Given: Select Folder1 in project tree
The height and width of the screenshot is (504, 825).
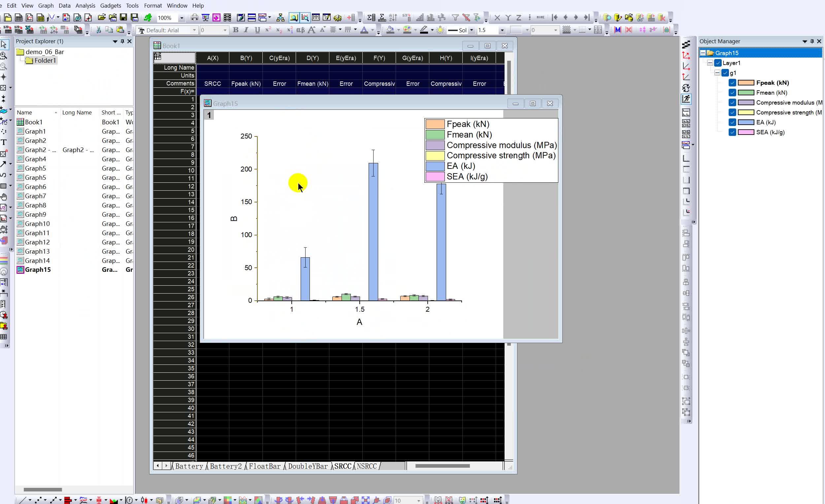Looking at the screenshot, I should point(45,61).
